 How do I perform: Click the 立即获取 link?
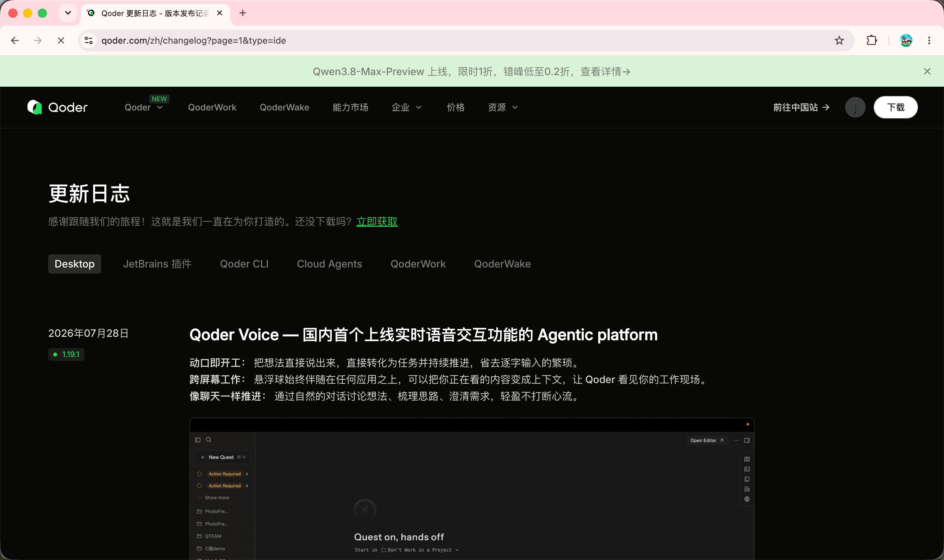point(377,222)
